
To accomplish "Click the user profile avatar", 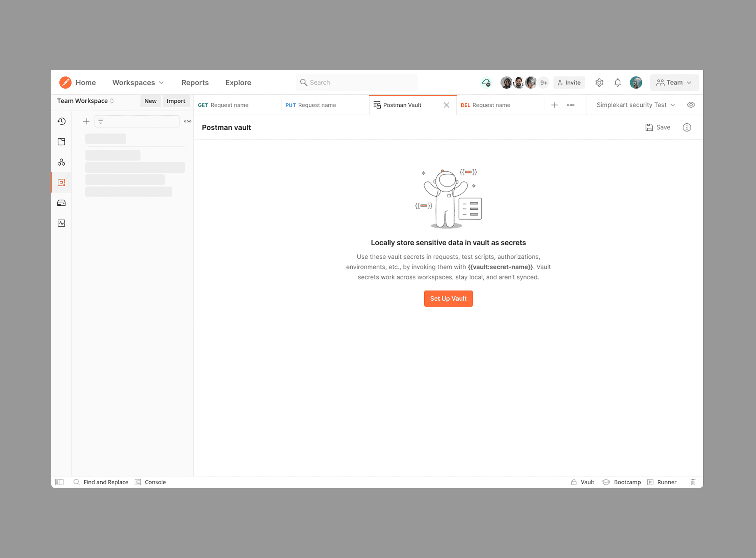I will pos(636,82).
